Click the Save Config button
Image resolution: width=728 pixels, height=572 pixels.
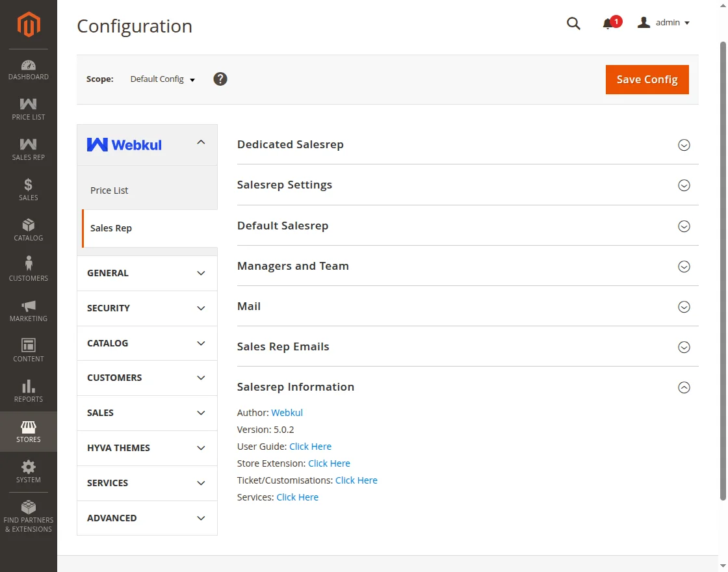647,79
